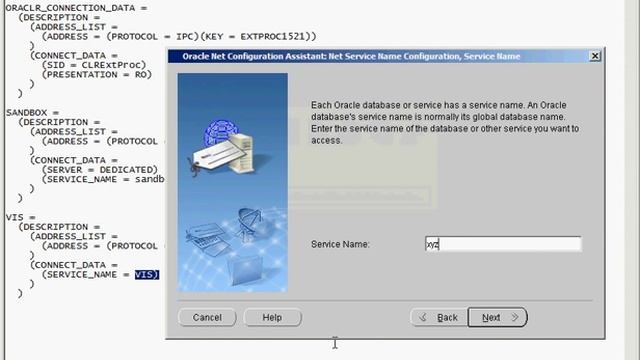Click the SANDBOX = entry line
This screenshot has width=640, height=360.
(x=33, y=112)
